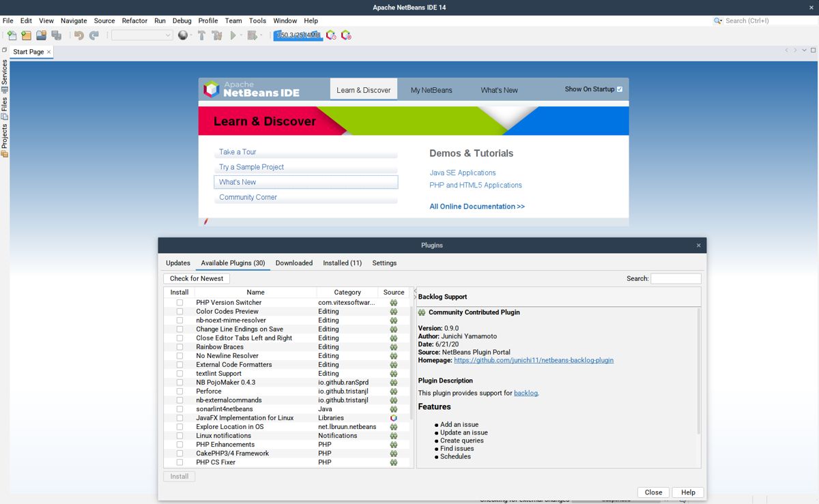The width and height of the screenshot is (819, 504).
Task: Click the browser globe icon in toolbar
Action: [182, 35]
